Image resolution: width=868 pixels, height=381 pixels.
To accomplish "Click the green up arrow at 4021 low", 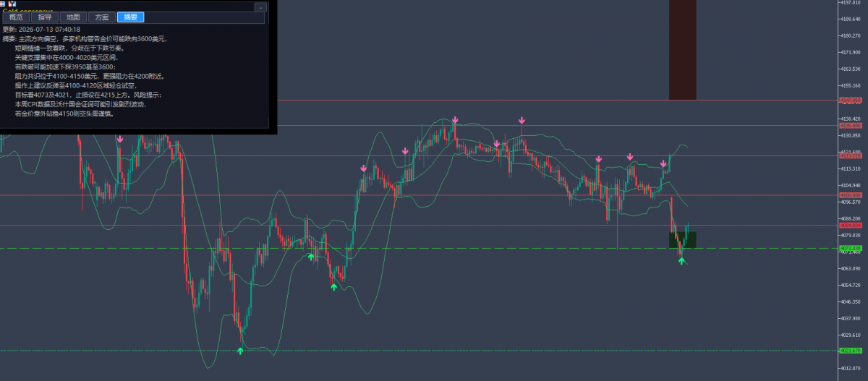I will [240, 351].
